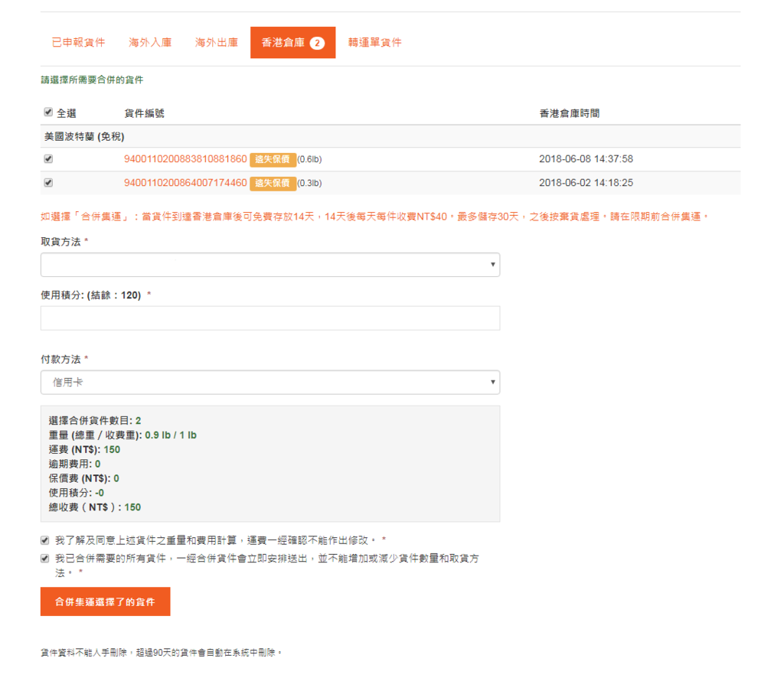Go to the 海外出庫 tab

point(216,43)
